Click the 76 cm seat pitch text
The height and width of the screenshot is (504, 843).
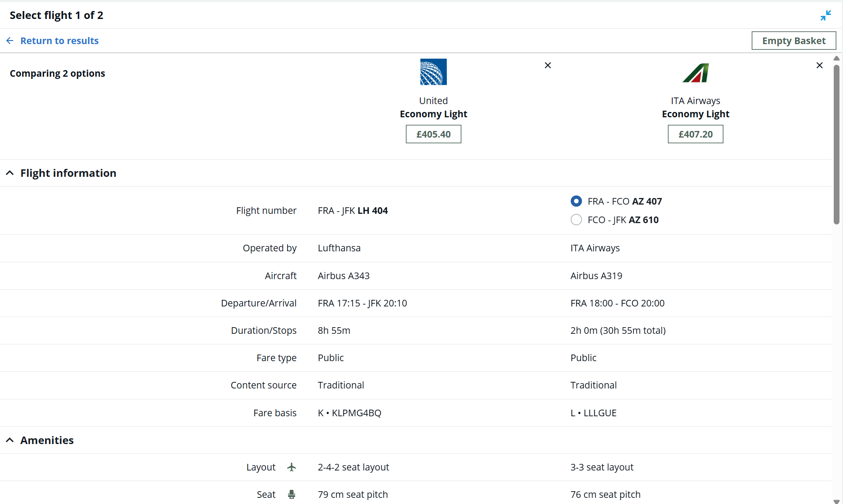tap(605, 494)
